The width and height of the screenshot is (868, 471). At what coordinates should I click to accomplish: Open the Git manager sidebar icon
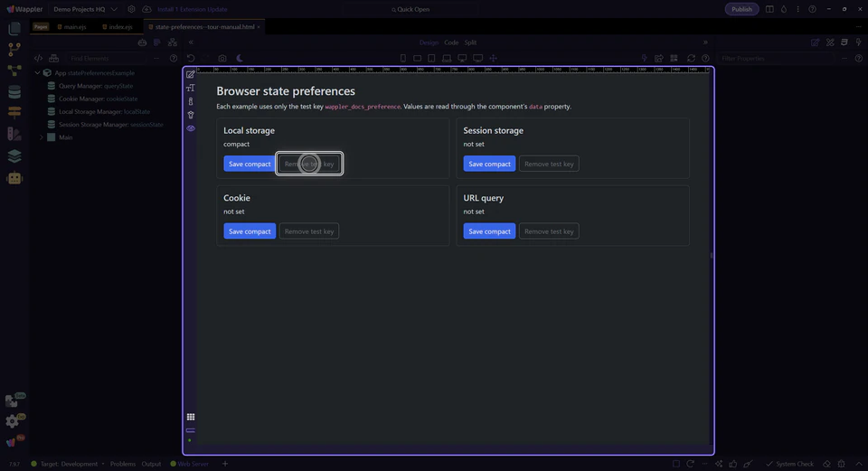[x=14, y=49]
